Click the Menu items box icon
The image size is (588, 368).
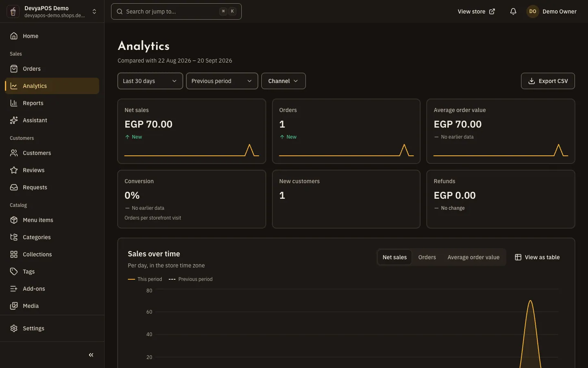tap(14, 220)
